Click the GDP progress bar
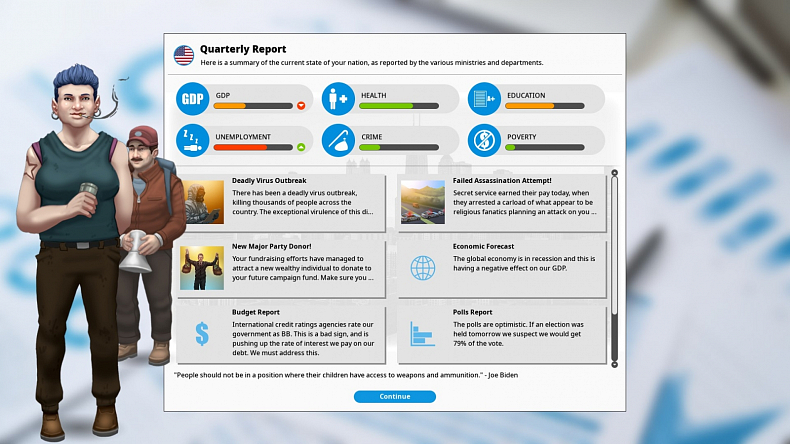The image size is (790, 444). click(x=253, y=106)
